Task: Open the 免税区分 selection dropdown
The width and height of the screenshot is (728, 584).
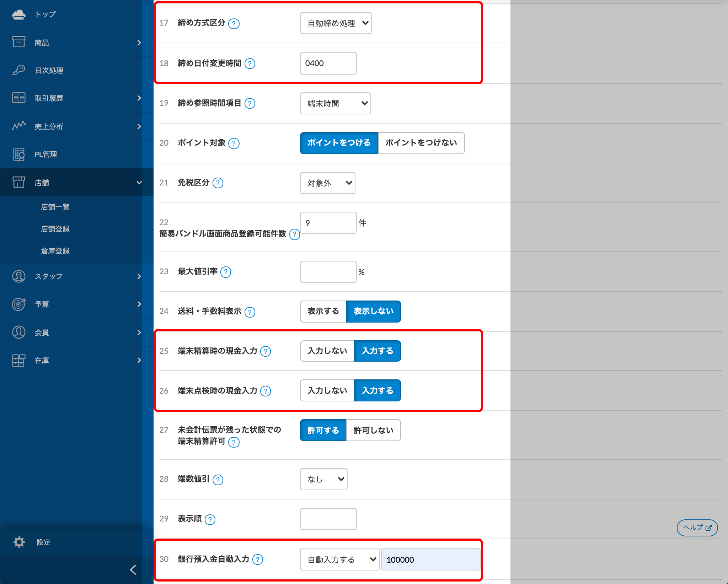Action: coord(327,183)
